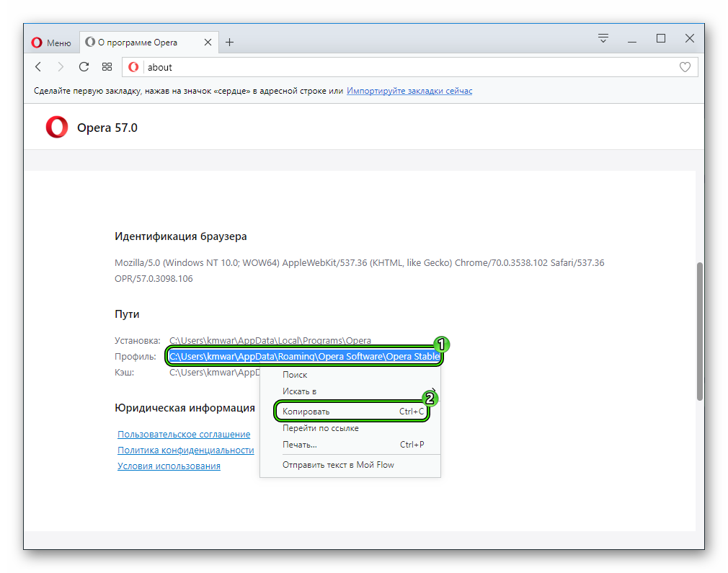The width and height of the screenshot is (728, 573).
Task: Choose Поиск in context menu
Action: [350, 375]
